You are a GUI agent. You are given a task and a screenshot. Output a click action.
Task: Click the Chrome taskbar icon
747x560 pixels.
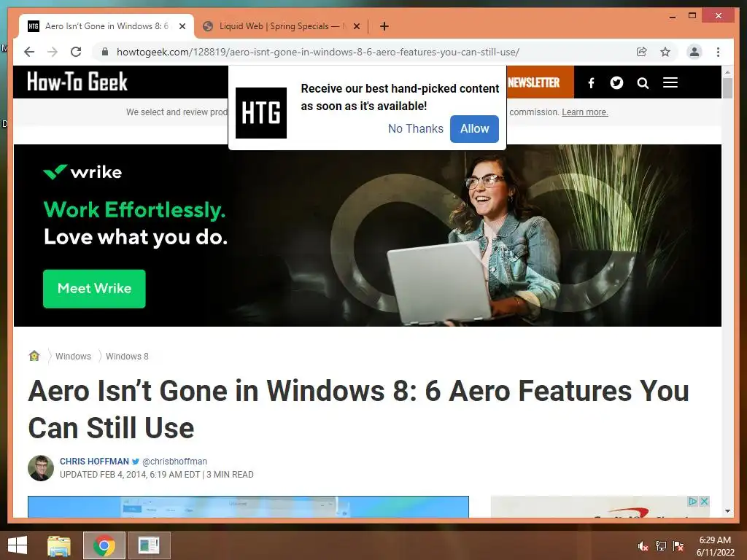(104, 545)
